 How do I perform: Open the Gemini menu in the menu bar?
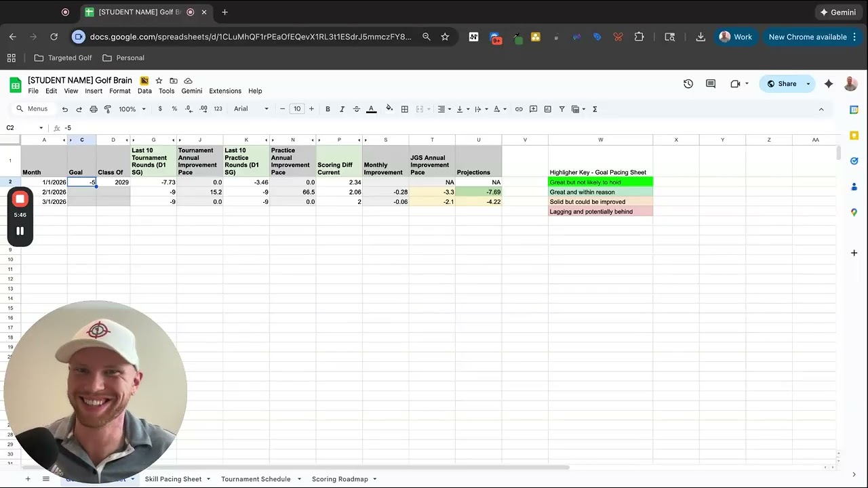[x=192, y=91]
